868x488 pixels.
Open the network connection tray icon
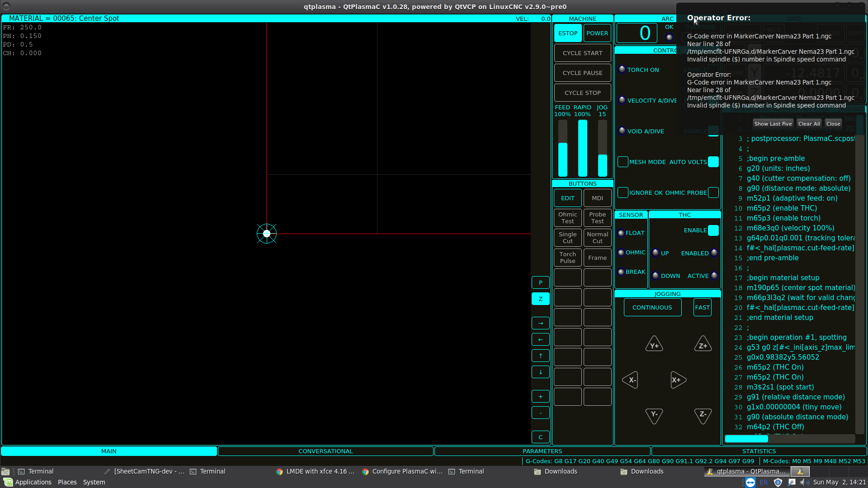point(792,482)
